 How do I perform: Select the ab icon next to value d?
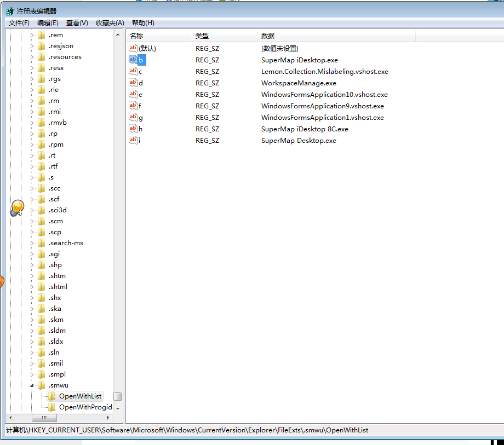coord(133,83)
